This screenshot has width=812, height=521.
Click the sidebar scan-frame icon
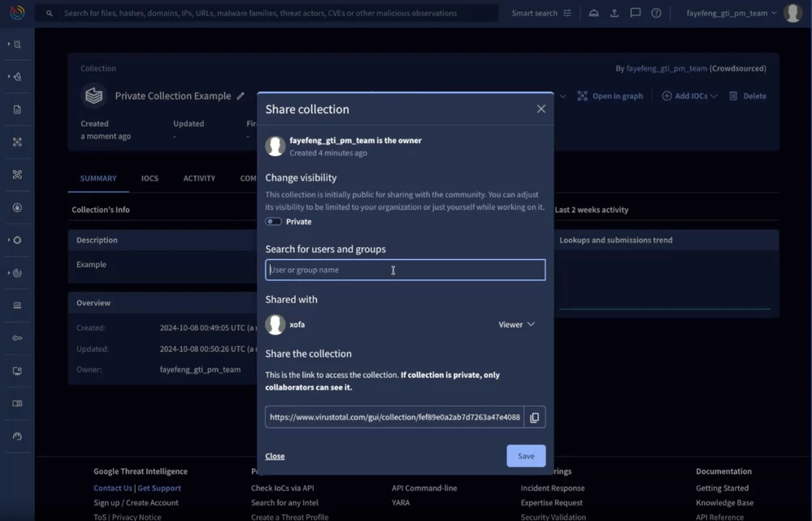[17, 175]
